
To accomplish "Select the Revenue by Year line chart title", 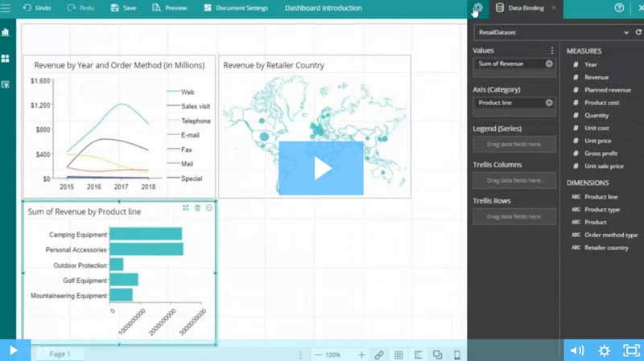I will point(119,65).
